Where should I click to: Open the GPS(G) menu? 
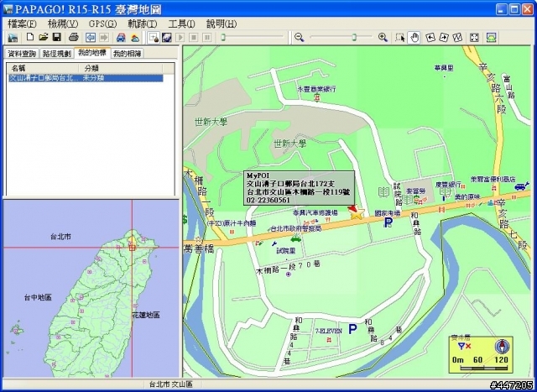point(103,24)
